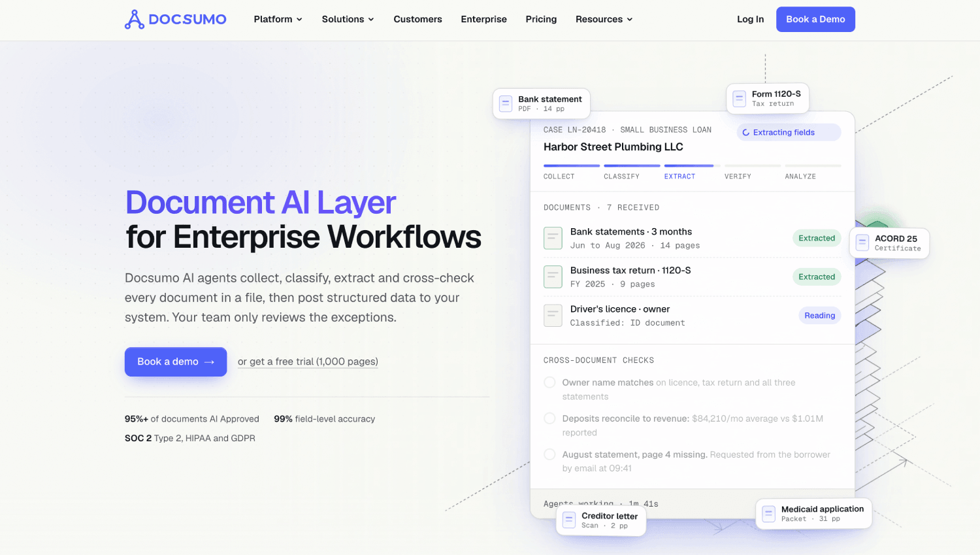Click the free trial 1,000 pages link
This screenshot has width=980, height=555.
pos(308,362)
